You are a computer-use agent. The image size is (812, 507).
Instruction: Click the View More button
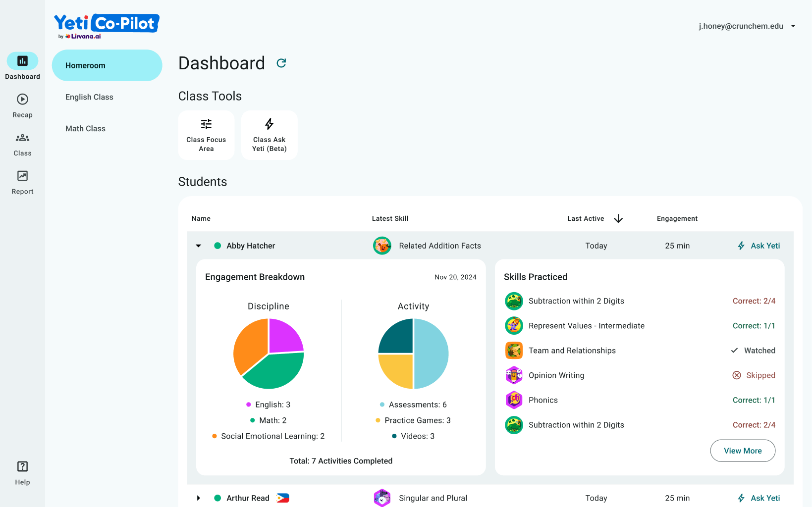pyautogui.click(x=742, y=451)
